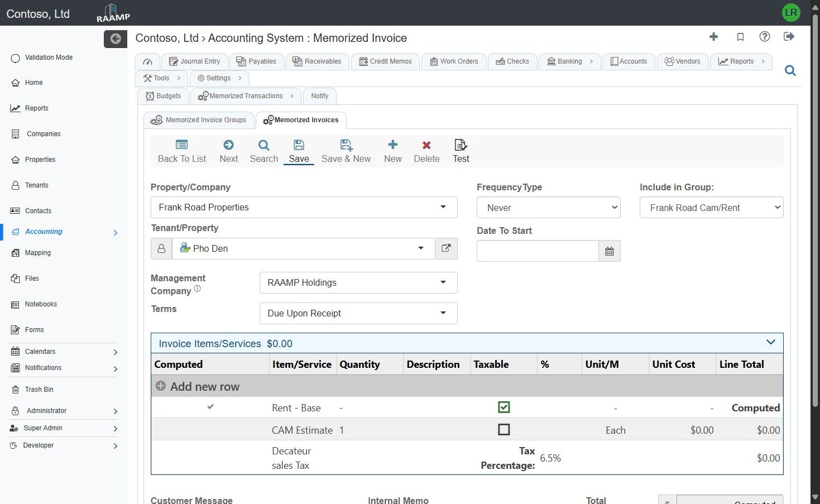
Task: Click the bookmark icon in header
Action: tap(740, 37)
